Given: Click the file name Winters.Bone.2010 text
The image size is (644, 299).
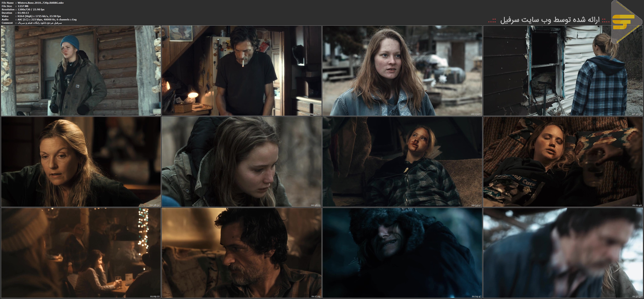Looking at the screenshot, I should pyautogui.click(x=41, y=3).
